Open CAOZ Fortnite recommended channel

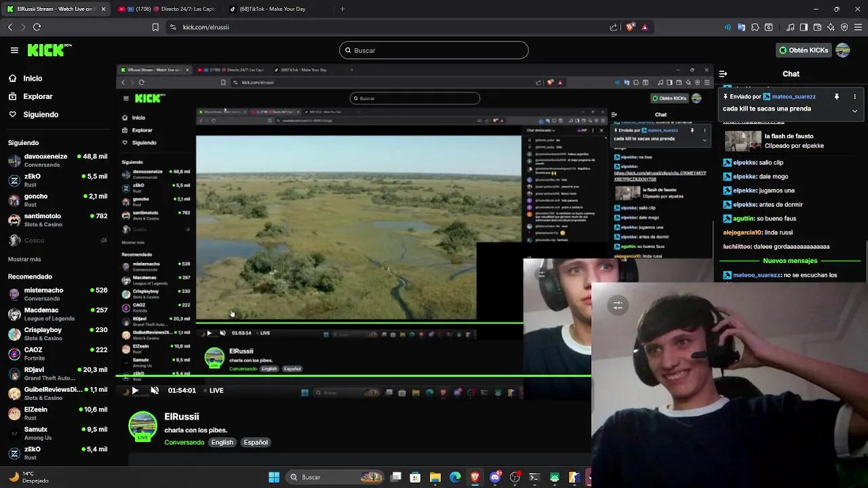(58, 354)
